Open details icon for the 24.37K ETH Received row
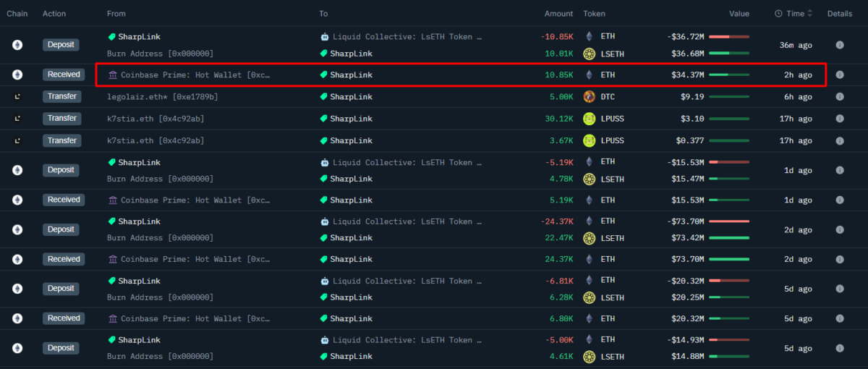Screen dimensions: 868x369 840,259
